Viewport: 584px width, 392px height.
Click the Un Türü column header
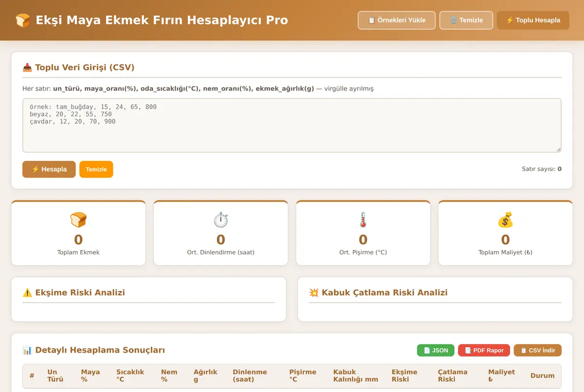pyautogui.click(x=55, y=375)
